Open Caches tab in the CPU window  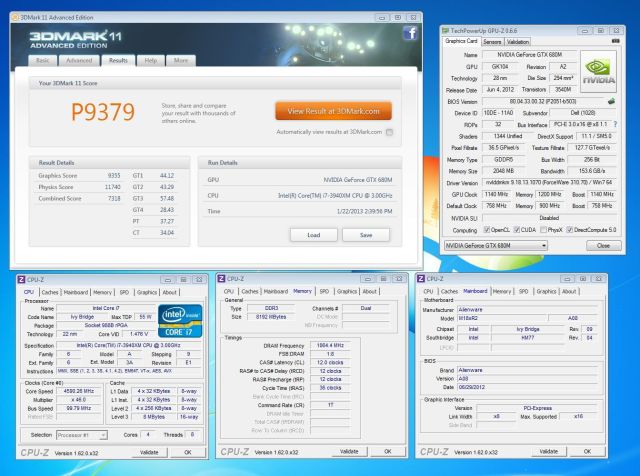click(50, 292)
